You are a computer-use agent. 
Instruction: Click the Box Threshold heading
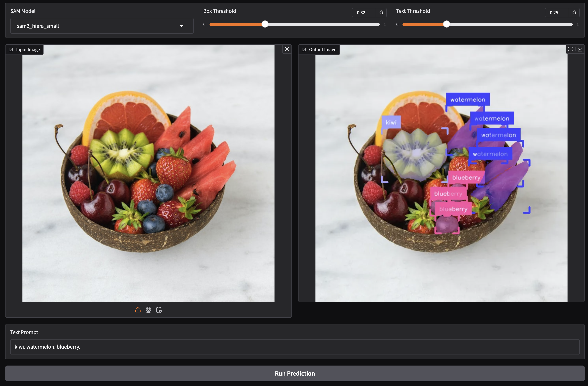[x=220, y=11]
